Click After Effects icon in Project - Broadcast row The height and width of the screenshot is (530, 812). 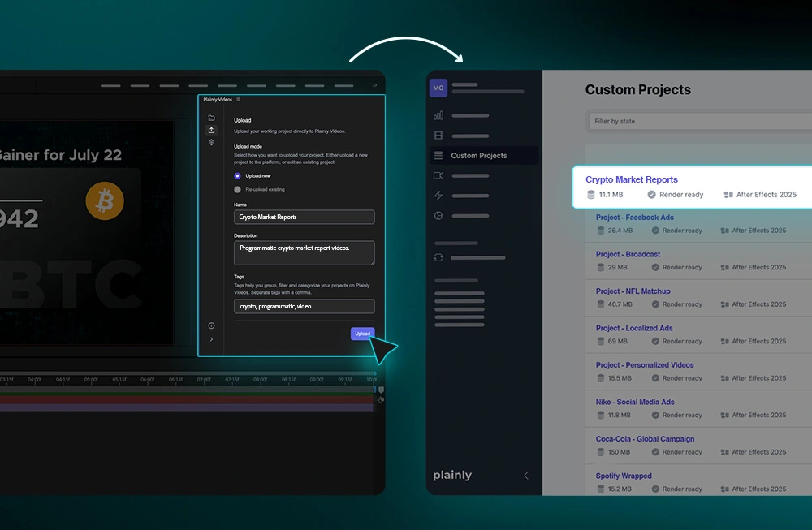click(725, 268)
